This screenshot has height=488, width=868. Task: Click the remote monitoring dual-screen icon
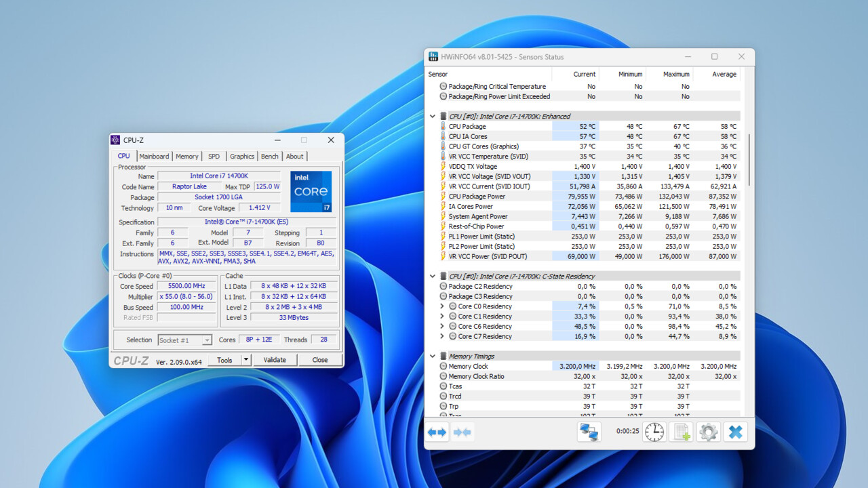[x=589, y=432]
